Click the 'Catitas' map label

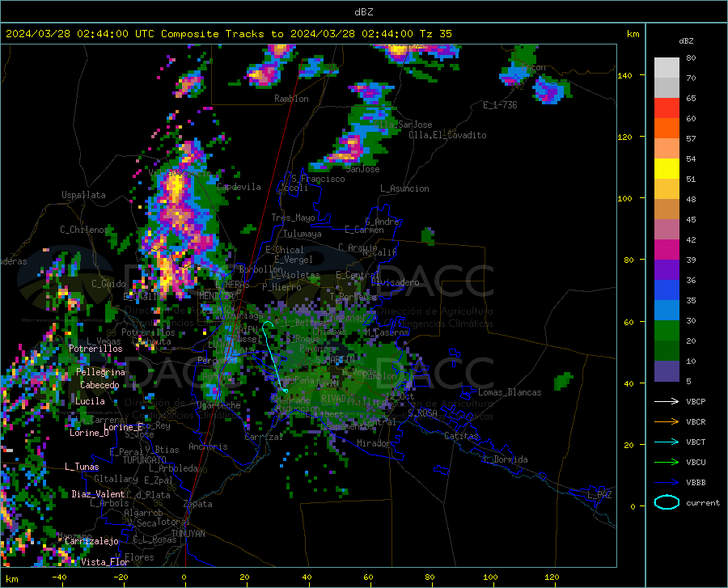click(x=462, y=436)
